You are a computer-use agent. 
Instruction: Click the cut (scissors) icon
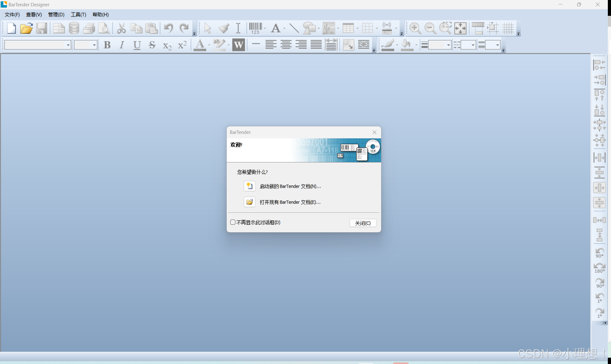coord(121,28)
